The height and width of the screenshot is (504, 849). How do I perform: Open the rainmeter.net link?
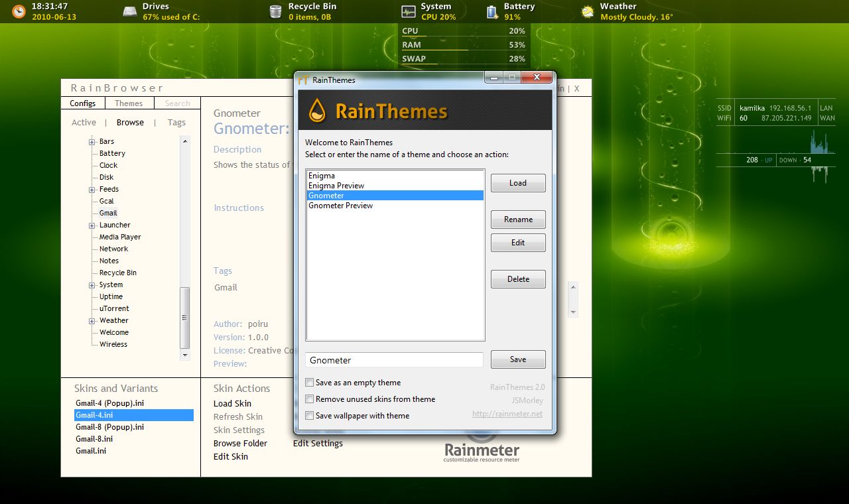507,414
